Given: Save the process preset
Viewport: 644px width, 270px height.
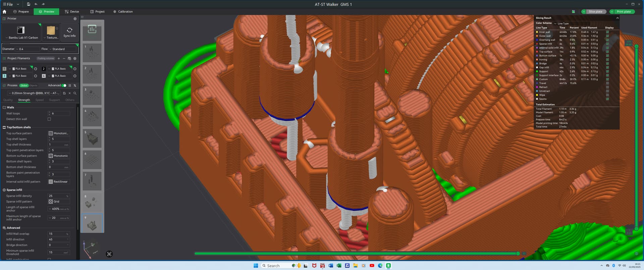Looking at the screenshot, I should tap(64, 93).
